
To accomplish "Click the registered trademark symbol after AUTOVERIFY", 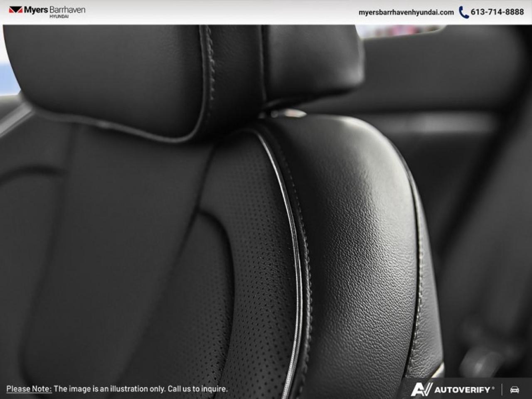I will pyautogui.click(x=493, y=387).
